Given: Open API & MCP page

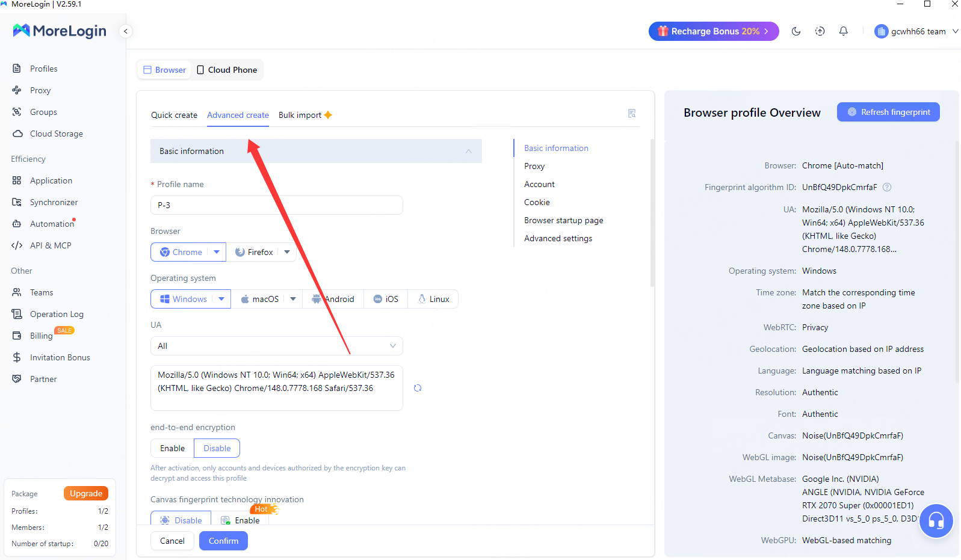Looking at the screenshot, I should [51, 245].
